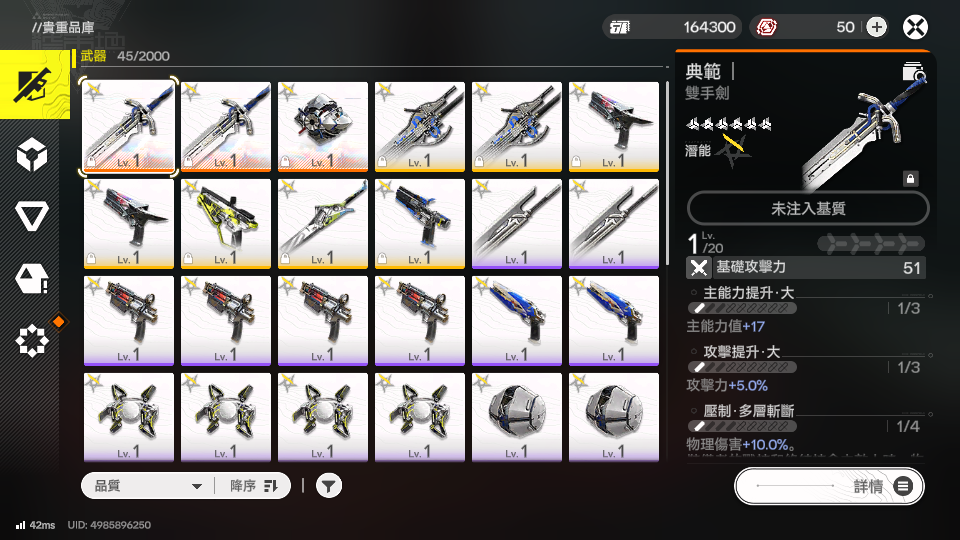Screen dimensions: 960x540
Task: Open the gear category with orange marker
Action: pyautogui.click(x=31, y=340)
